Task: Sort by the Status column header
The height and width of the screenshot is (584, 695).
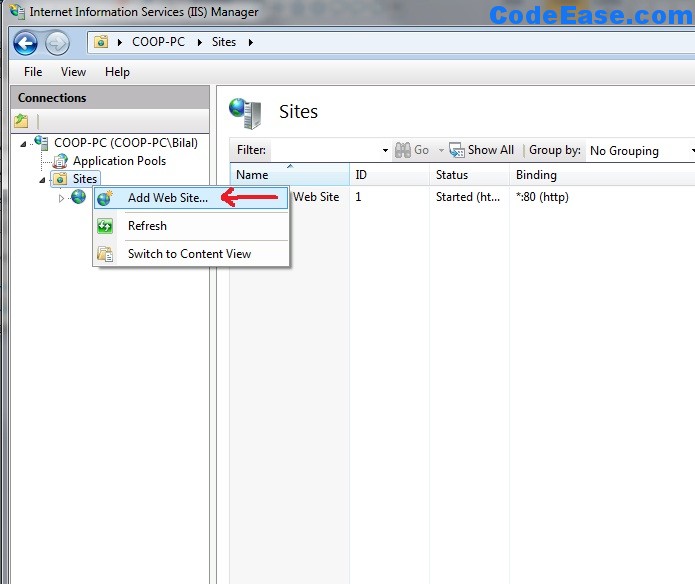Action: click(x=469, y=175)
